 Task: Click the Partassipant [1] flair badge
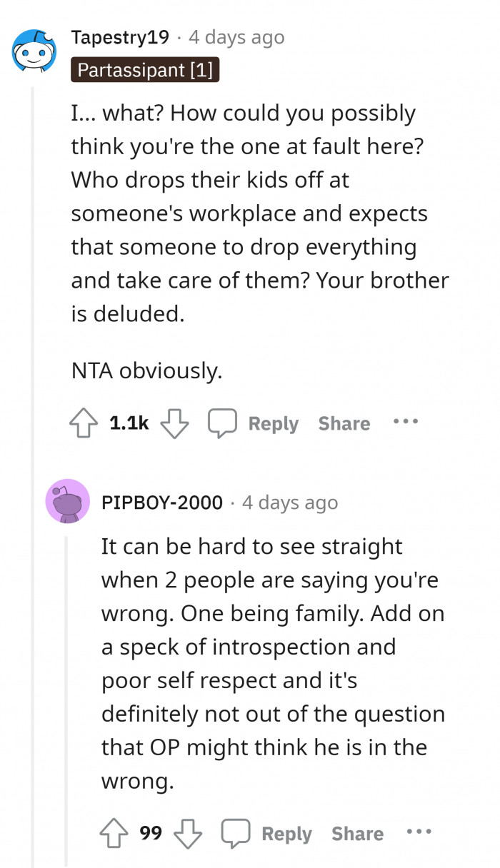pos(145,70)
